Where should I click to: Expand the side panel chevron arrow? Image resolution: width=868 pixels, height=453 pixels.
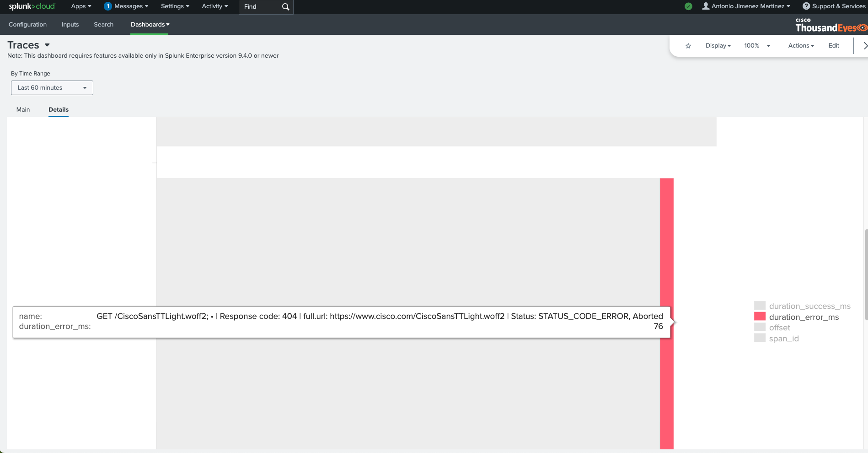click(865, 46)
